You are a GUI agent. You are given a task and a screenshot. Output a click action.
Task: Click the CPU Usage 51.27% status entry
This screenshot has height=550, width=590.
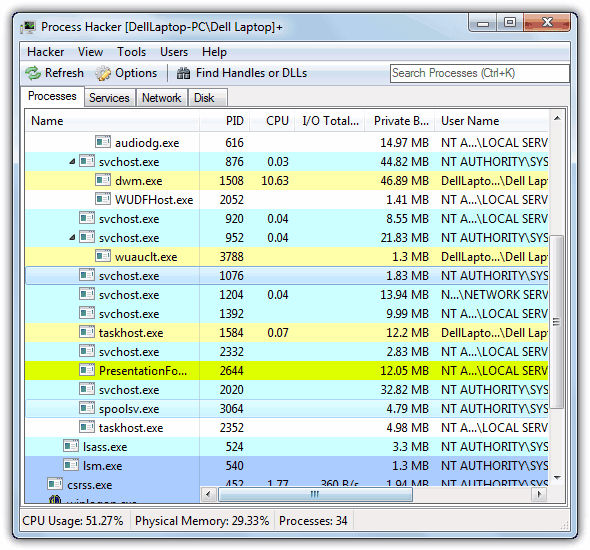(x=73, y=521)
